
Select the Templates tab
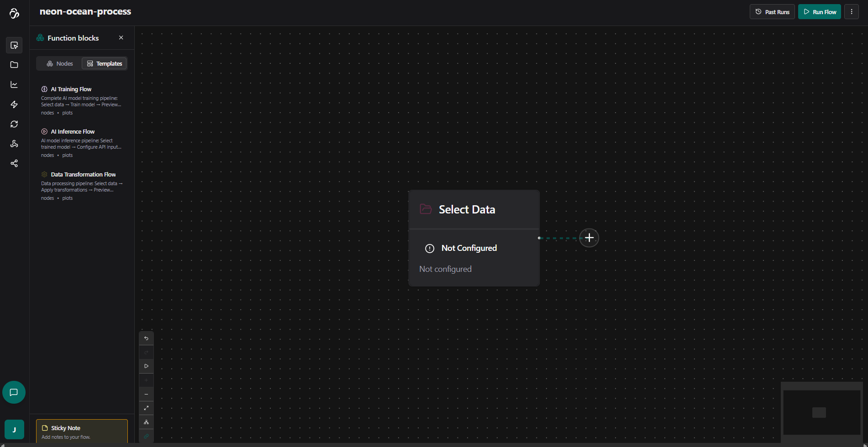click(105, 64)
